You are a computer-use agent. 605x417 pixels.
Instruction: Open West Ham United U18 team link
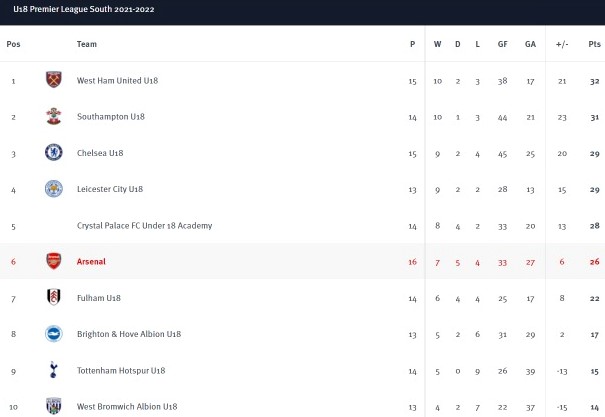[117, 81]
